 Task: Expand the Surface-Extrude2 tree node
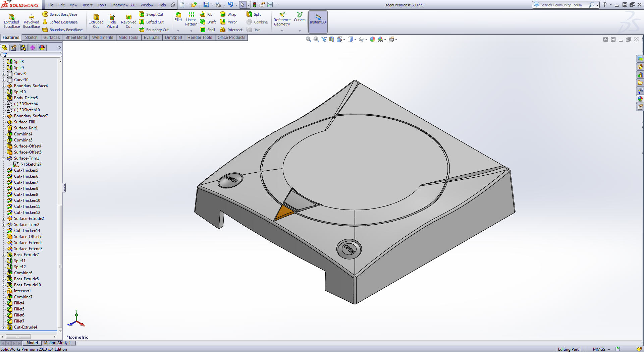(x=4, y=219)
